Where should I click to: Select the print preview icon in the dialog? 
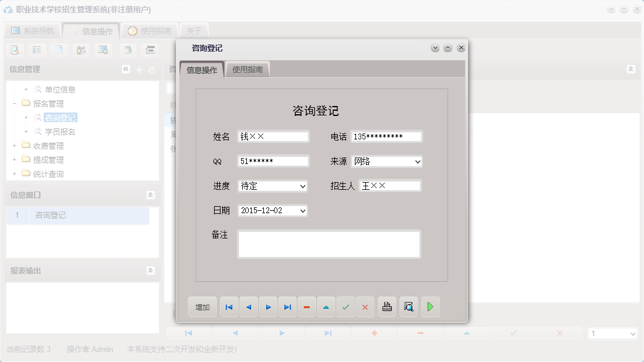point(409,306)
